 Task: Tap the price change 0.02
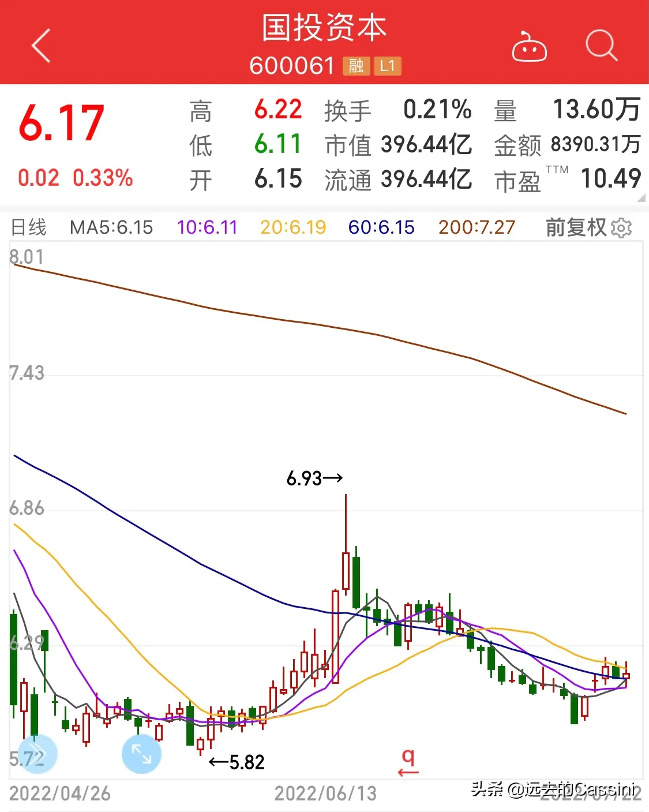(x=39, y=178)
